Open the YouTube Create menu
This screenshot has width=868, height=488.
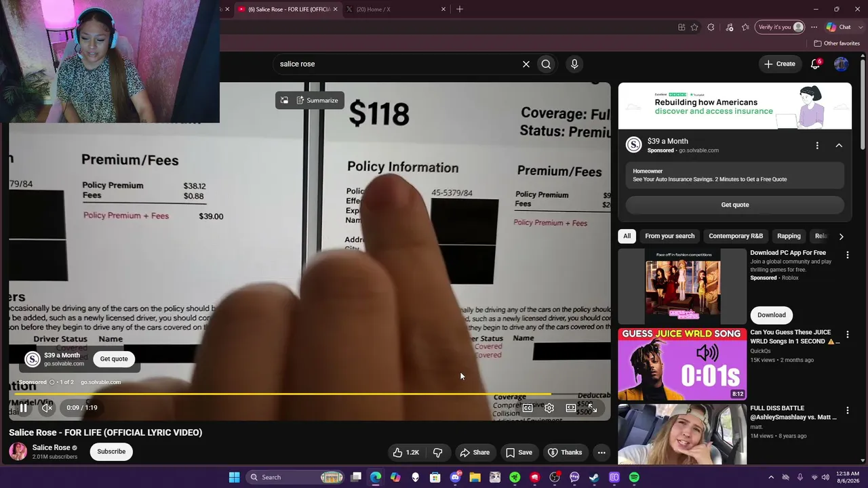point(779,64)
